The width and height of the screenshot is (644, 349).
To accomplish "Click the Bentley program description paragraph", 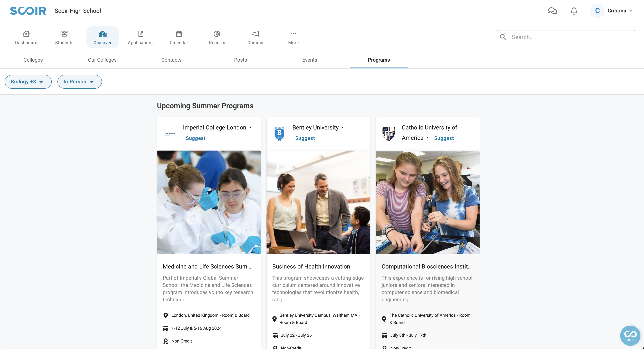I will point(318,289).
